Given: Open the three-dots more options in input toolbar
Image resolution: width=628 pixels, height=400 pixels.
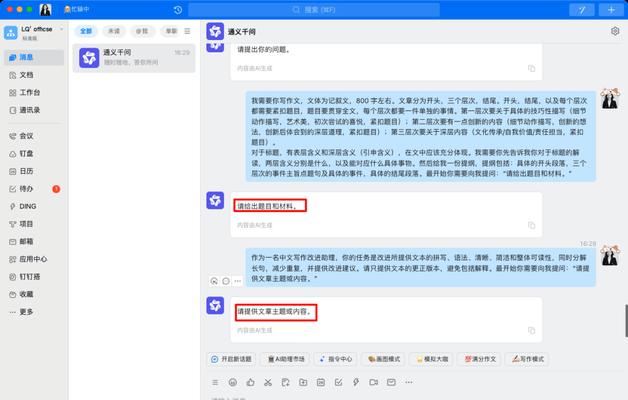Looking at the screenshot, I should point(409,382).
